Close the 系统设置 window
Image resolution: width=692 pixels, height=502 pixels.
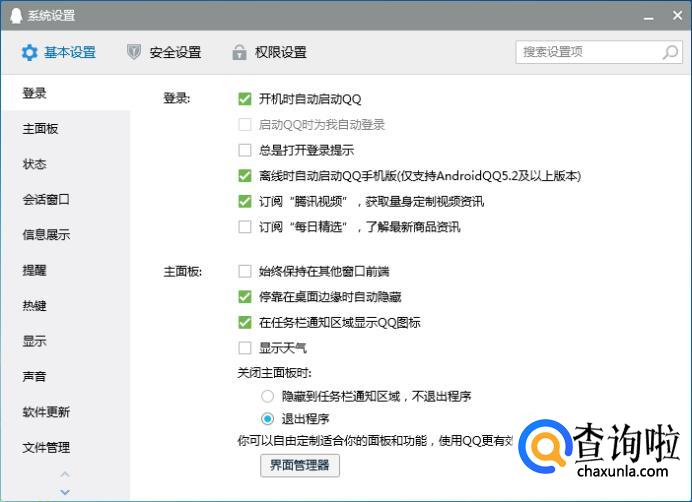point(677,15)
